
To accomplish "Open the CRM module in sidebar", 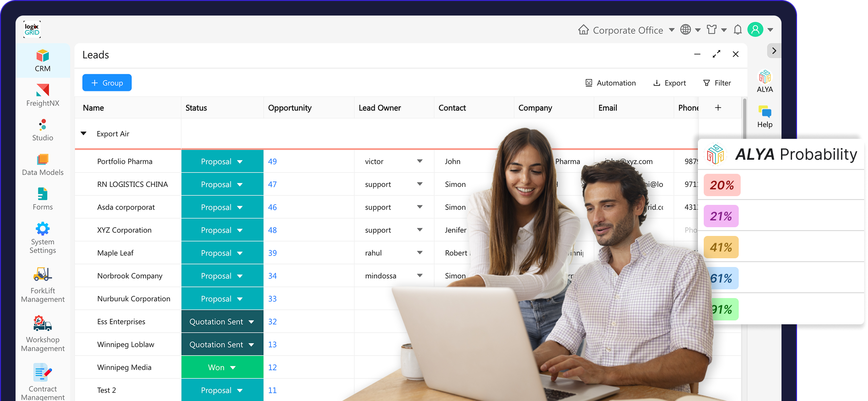I will [43, 61].
